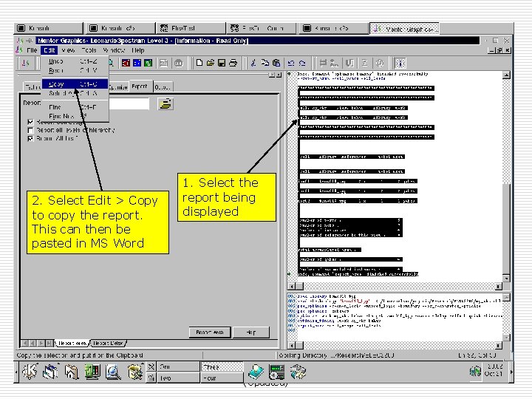Click the window list icon in KDE panel

[x=51, y=372]
